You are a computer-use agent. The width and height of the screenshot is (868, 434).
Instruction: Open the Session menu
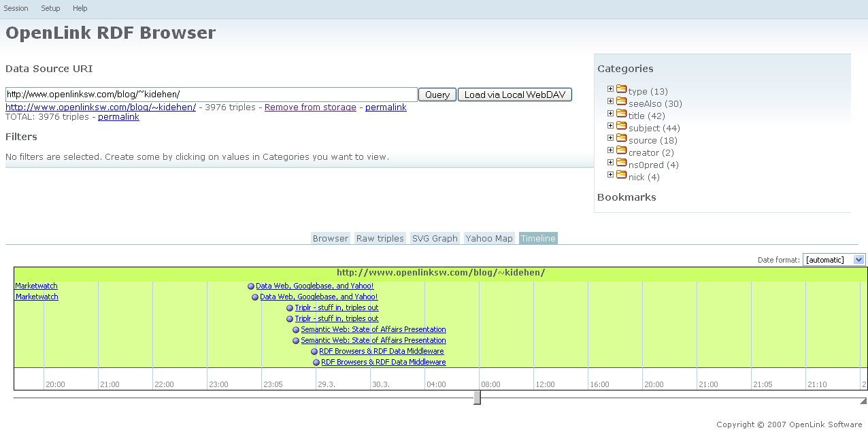(16, 8)
